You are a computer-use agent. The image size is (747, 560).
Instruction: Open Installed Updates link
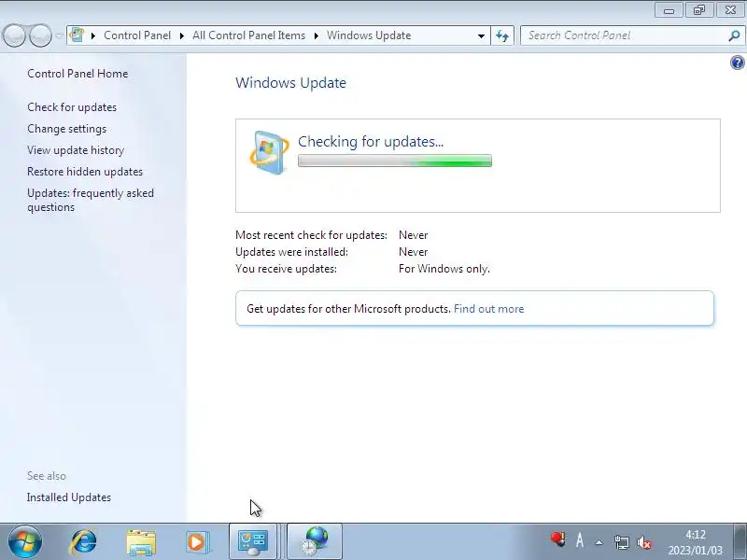pyautogui.click(x=69, y=497)
